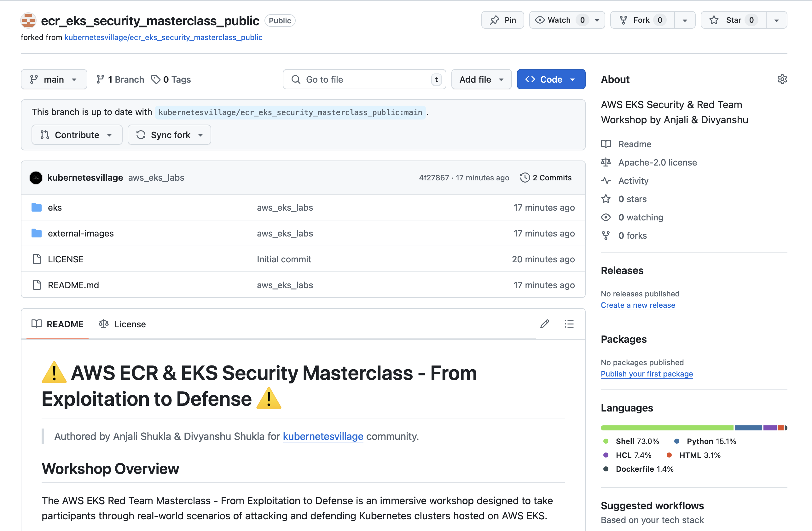
Task: Open the Star lists dropdown arrow
Action: pos(776,20)
